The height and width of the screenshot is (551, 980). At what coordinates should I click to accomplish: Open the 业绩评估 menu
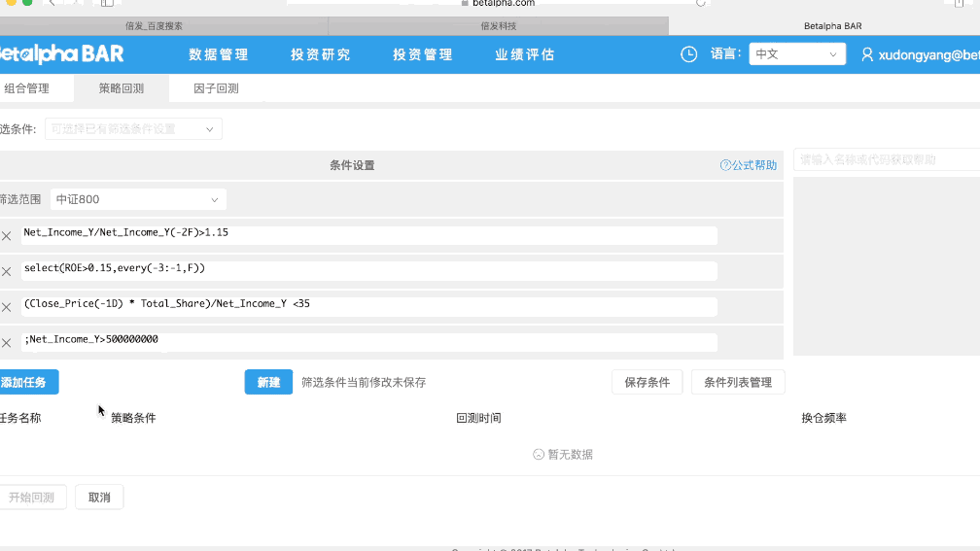tap(525, 54)
